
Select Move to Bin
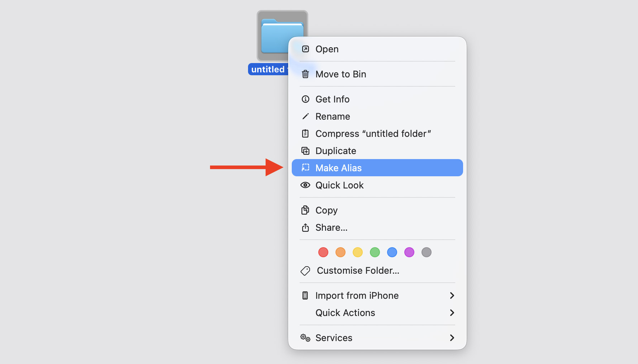377,74
